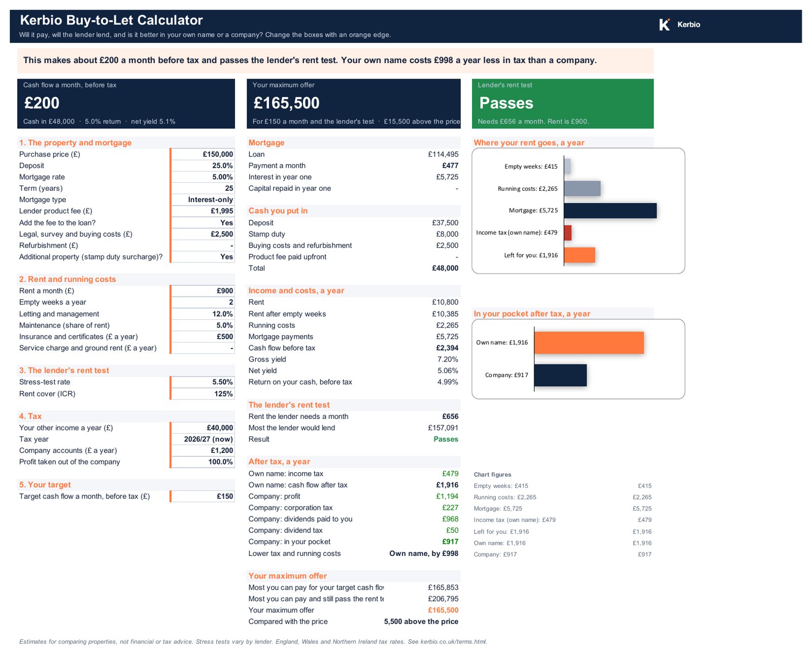Select the green Passes result text
The width and height of the screenshot is (812, 655).
tap(446, 439)
